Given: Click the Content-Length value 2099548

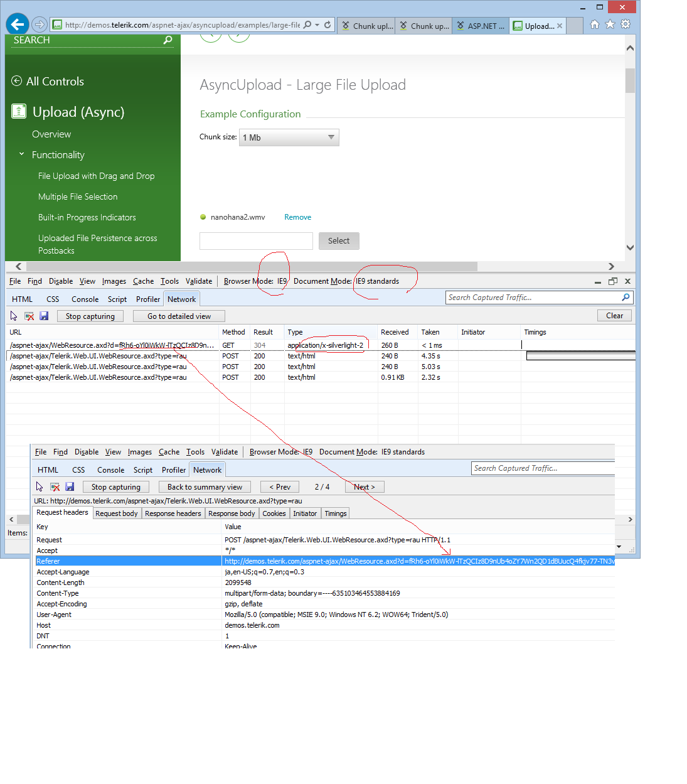Looking at the screenshot, I should coord(238,583).
